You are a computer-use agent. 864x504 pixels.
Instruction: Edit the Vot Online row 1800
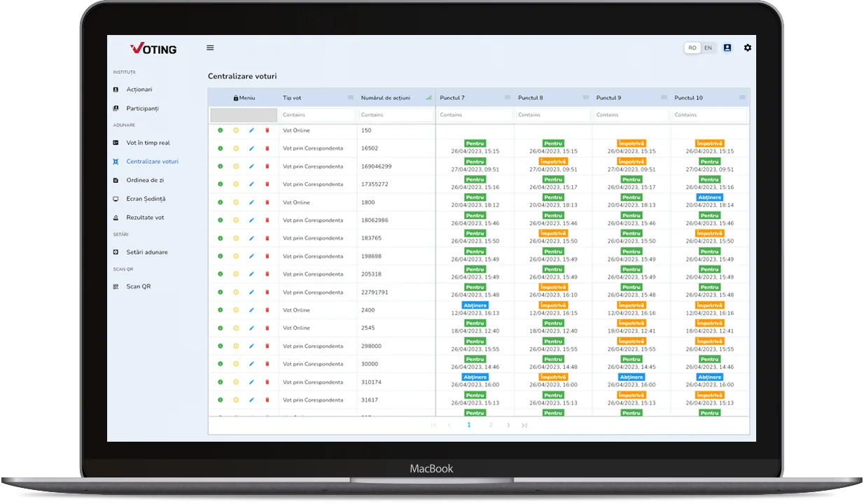click(x=251, y=202)
